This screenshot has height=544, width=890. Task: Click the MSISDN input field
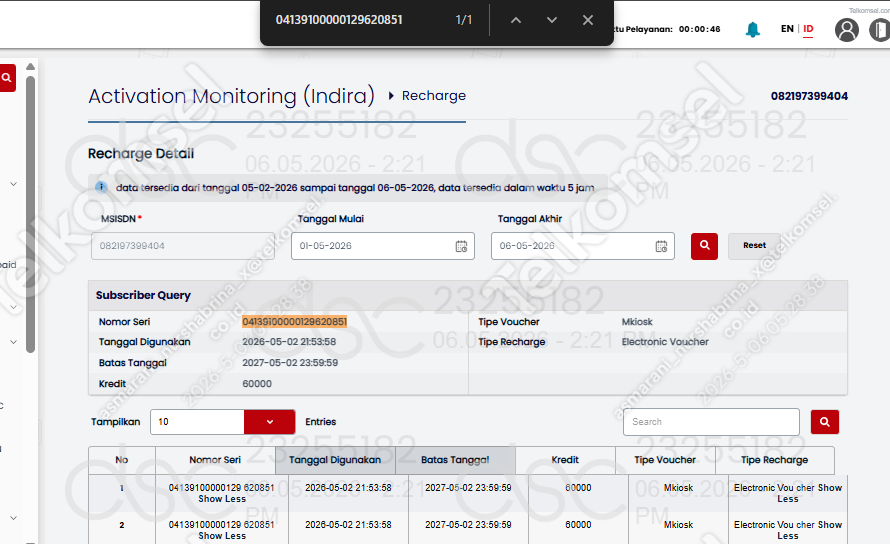tap(183, 246)
